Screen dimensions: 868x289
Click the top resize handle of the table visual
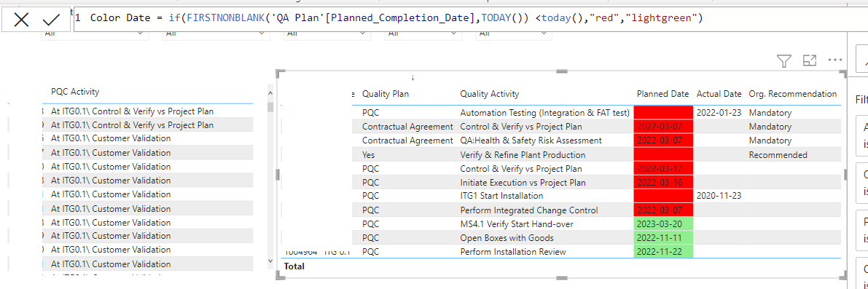(561, 71)
